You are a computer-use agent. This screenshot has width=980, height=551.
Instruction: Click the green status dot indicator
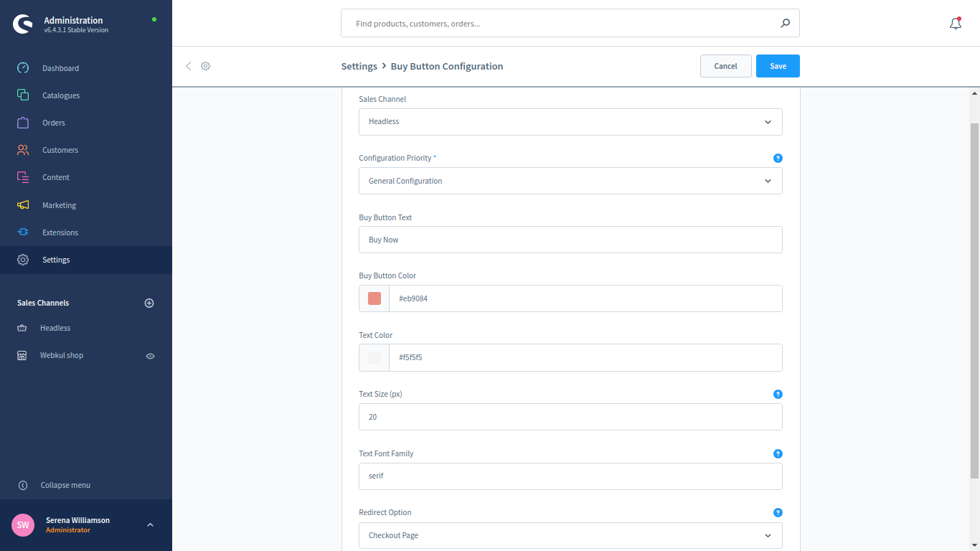[x=154, y=19]
